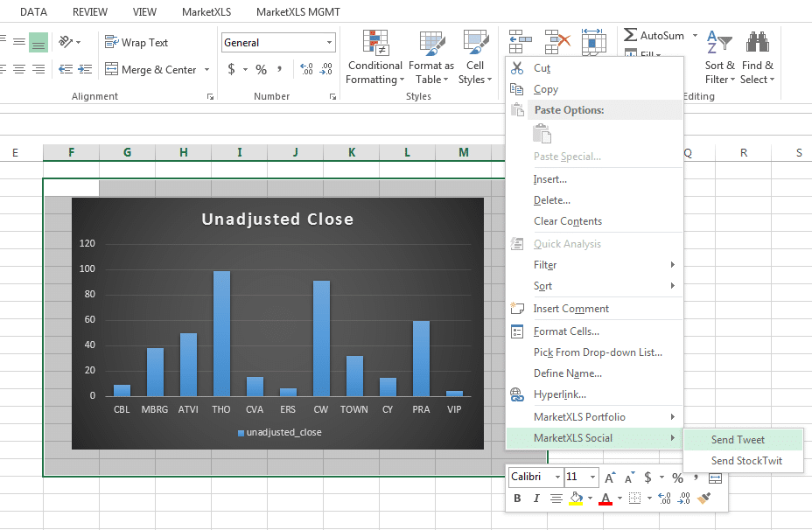Screen dimensions: 812x530
Task: Expand Sort submenu in context menu
Action: pos(594,286)
